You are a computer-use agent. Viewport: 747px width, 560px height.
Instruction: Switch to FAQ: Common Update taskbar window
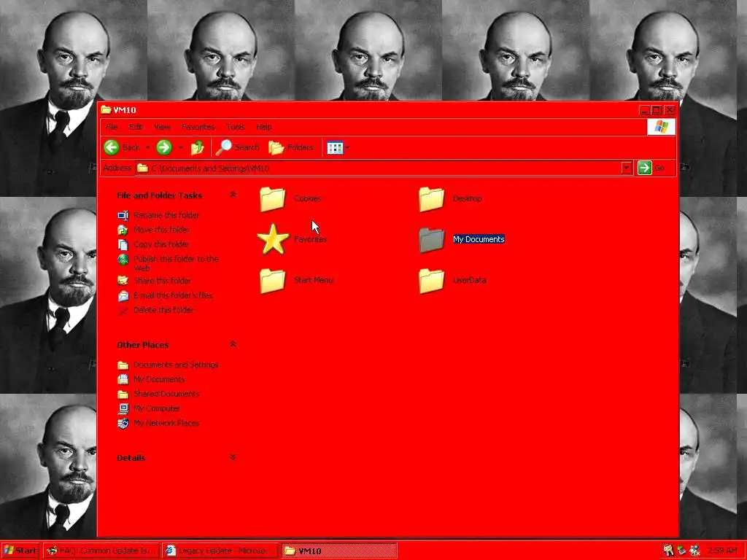click(101, 551)
